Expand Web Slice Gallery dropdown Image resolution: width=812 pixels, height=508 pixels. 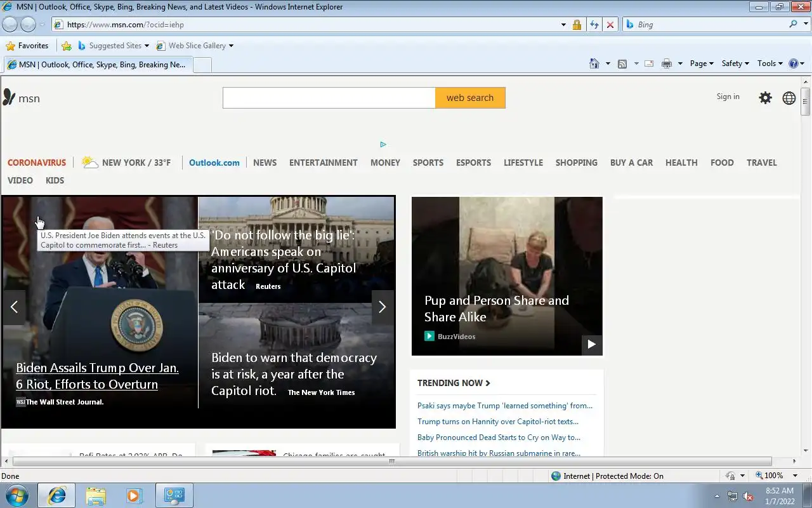coord(231,46)
